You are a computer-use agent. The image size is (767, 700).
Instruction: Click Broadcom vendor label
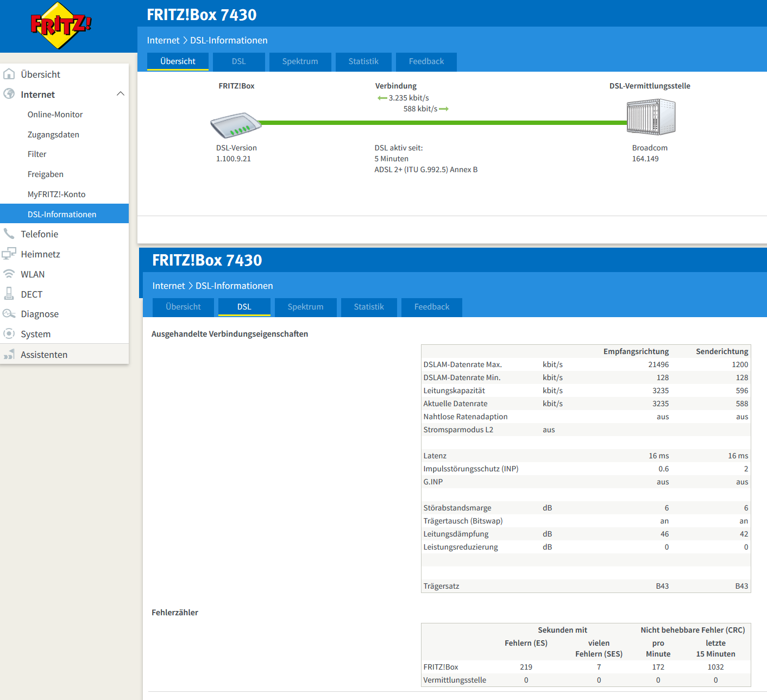[x=650, y=148]
